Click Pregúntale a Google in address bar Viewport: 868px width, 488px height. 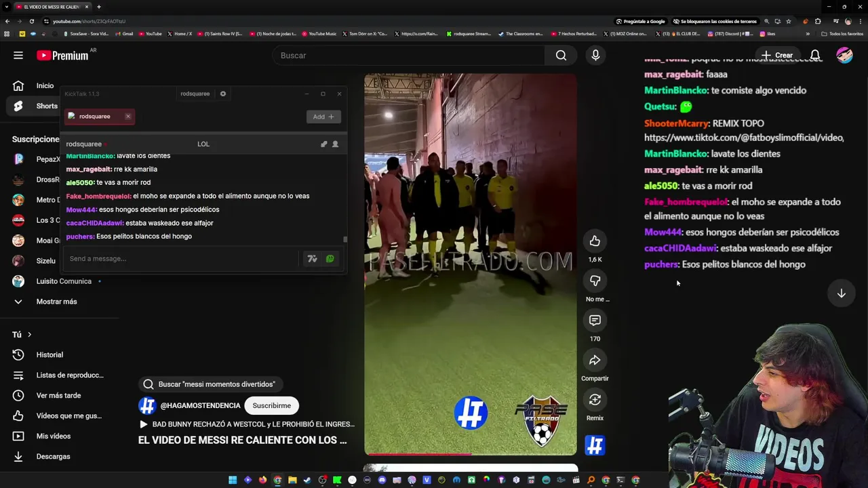click(640, 21)
